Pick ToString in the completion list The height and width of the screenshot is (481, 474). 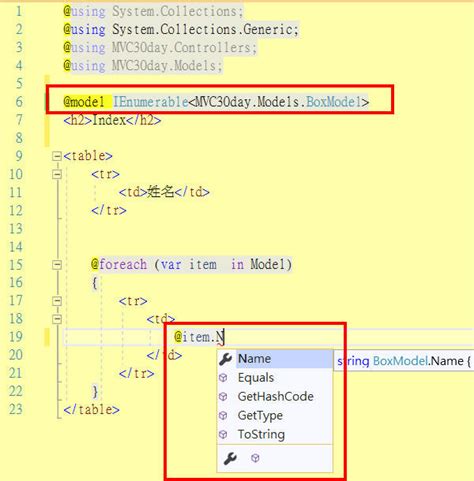point(261,434)
